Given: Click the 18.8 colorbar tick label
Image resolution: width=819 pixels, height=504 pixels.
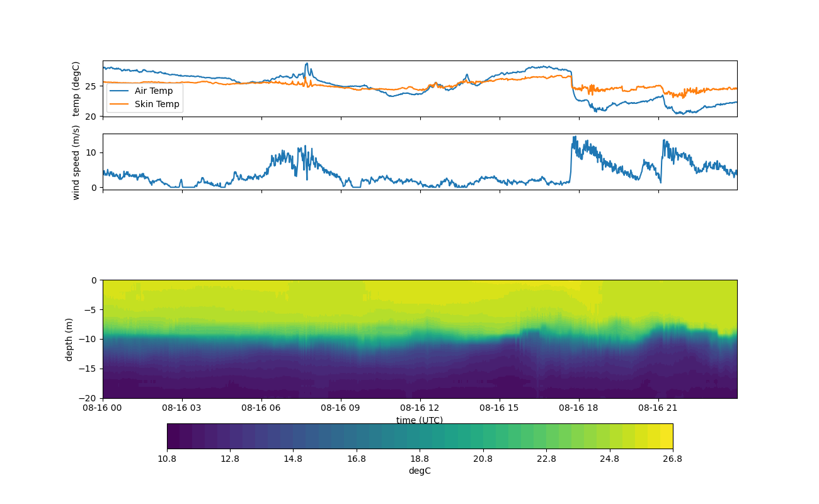Looking at the screenshot, I should click(x=420, y=459).
